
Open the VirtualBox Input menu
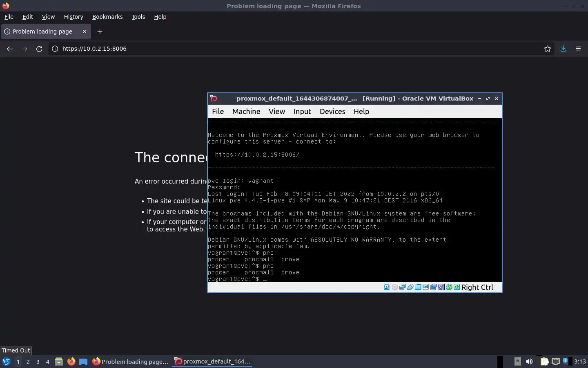[302, 112]
